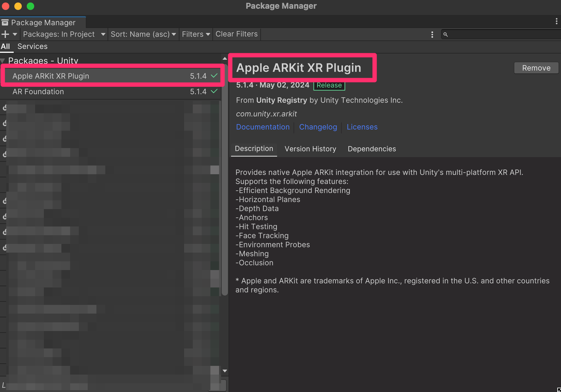Switch to the All tab
This screenshot has width=561, height=392.
(6, 47)
